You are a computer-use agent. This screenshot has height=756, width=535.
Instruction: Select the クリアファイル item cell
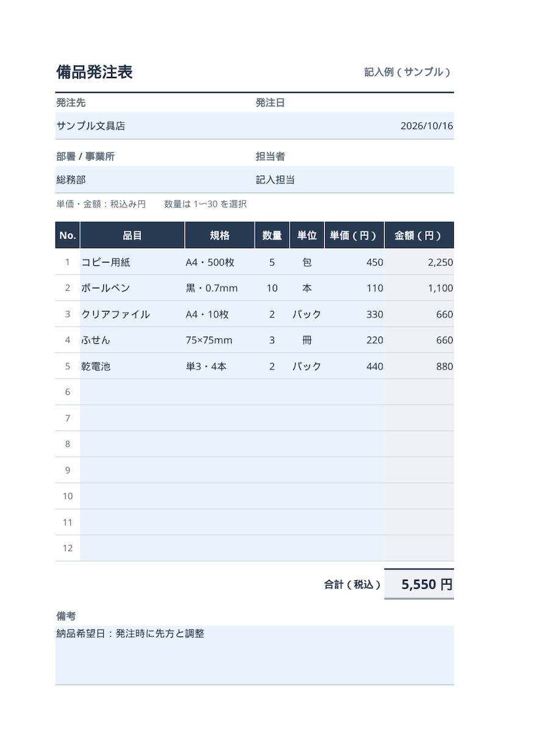(x=132, y=314)
